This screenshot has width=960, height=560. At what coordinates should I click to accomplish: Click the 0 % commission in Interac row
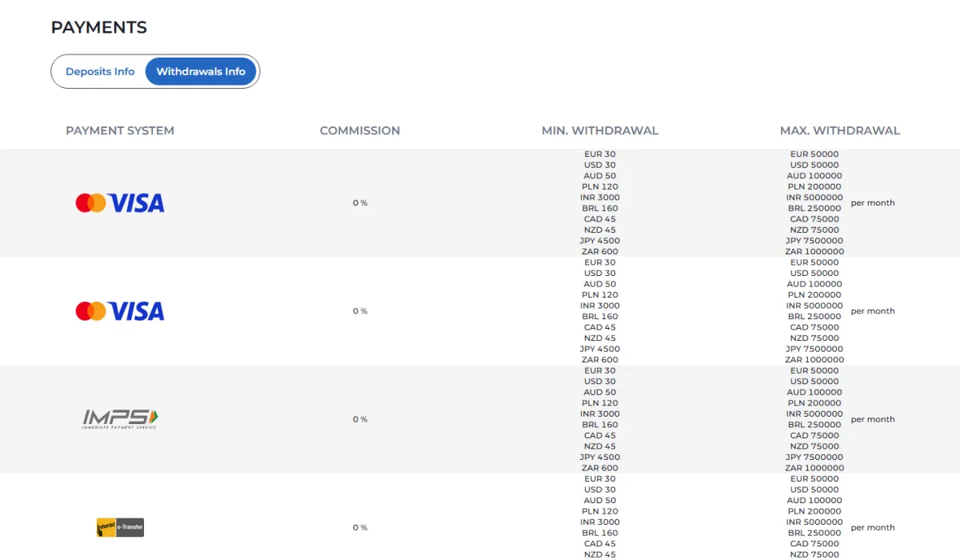[x=360, y=527]
